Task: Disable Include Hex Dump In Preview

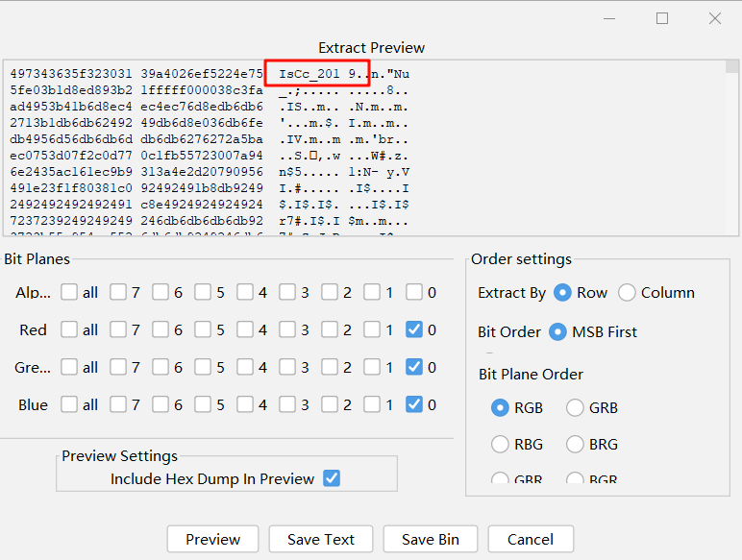Action: (332, 478)
